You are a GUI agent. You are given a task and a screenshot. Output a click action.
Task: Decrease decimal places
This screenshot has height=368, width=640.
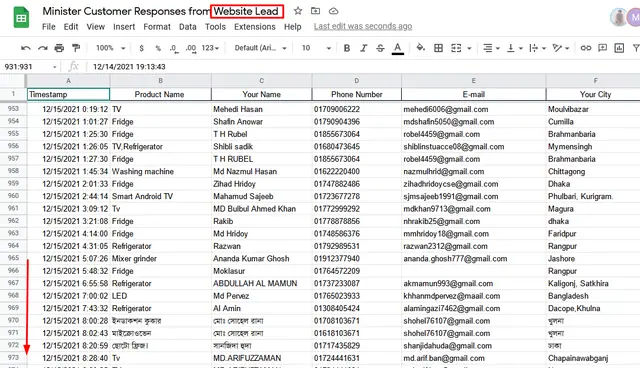174,48
